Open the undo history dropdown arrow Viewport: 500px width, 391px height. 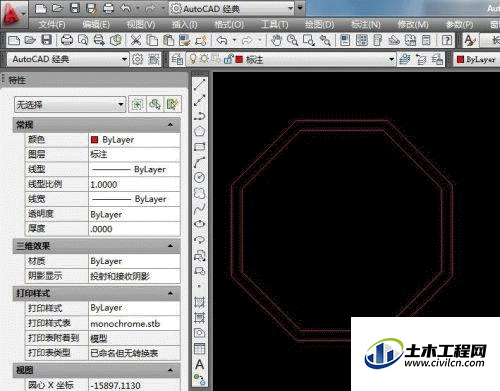[x=234, y=40]
